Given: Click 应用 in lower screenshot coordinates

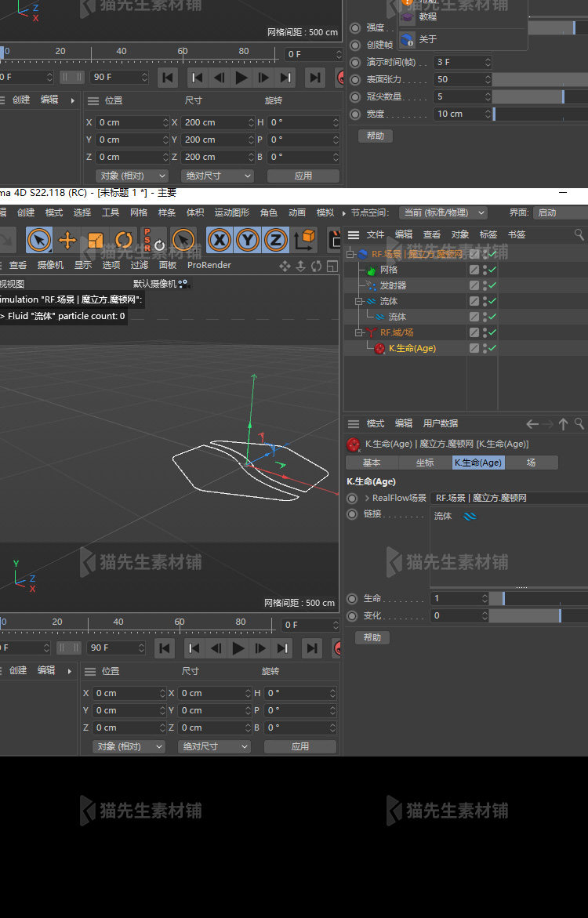Looking at the screenshot, I should click(300, 746).
